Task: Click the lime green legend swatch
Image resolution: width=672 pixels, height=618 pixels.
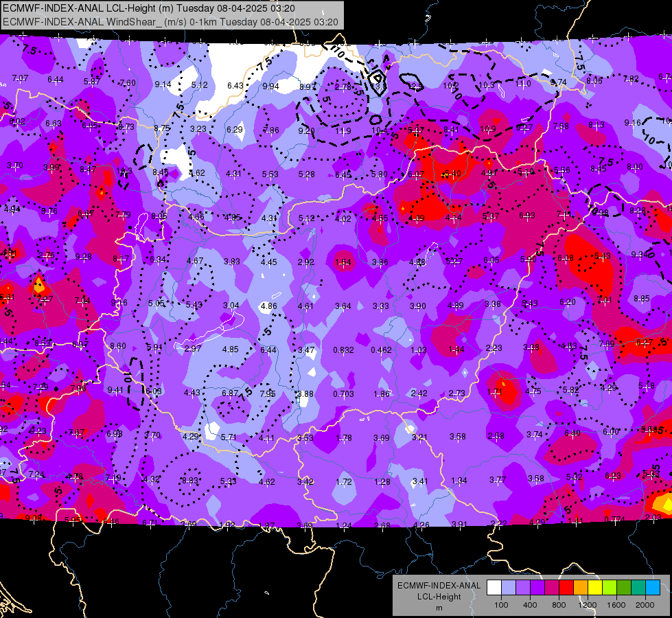Action: [x=610, y=588]
